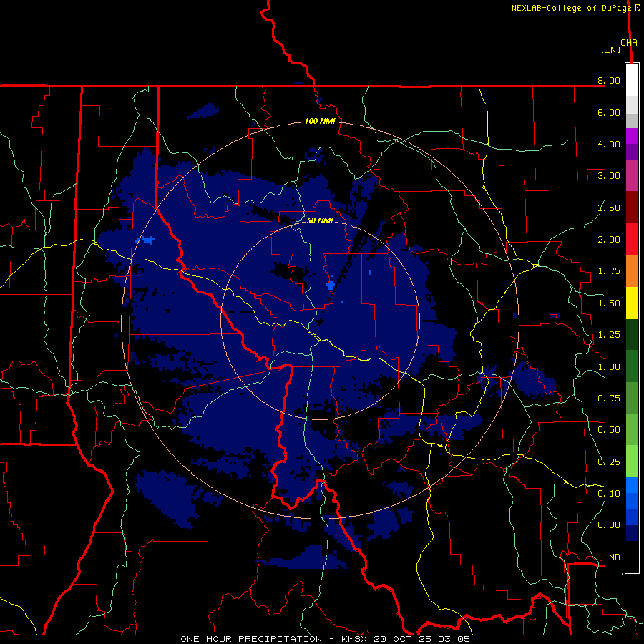Click the 3.00 legend value
This screenshot has width=644, height=644.
(x=609, y=176)
